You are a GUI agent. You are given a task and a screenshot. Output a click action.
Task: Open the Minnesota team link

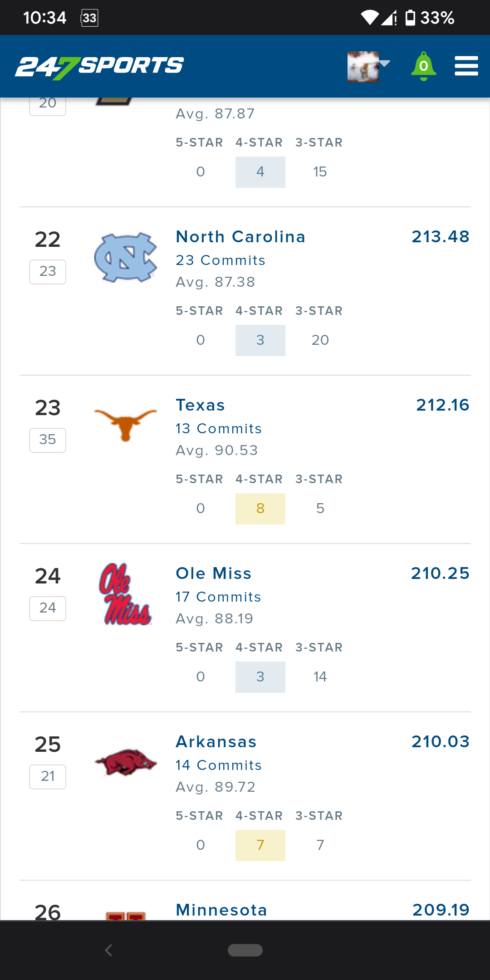tap(221, 910)
